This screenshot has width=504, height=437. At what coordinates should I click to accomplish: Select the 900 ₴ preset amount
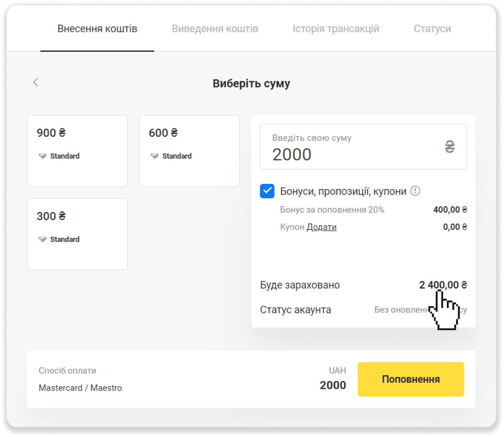(x=77, y=151)
